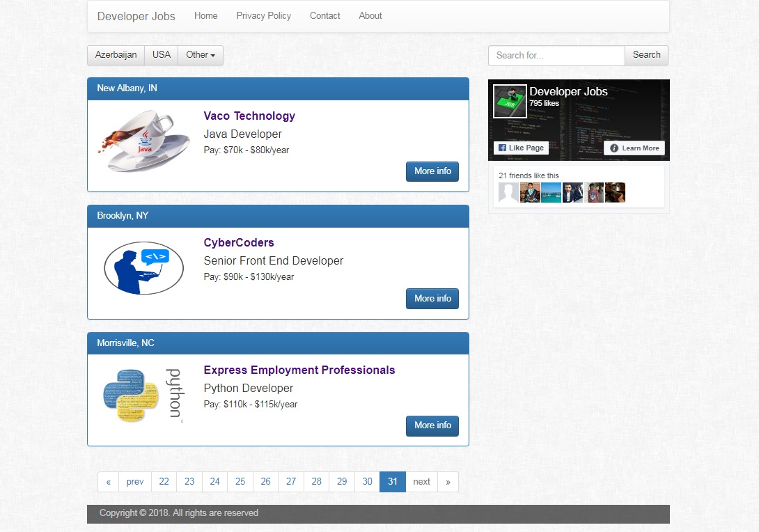Open the Privacy Policy page
This screenshot has height=532, width=759.
pos(263,15)
